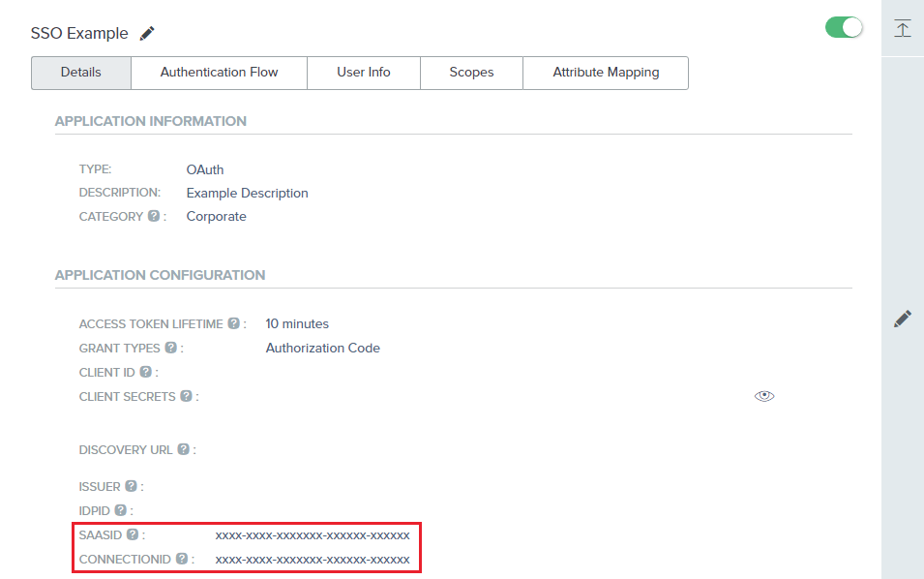This screenshot has height=579, width=924.
Task: Select the edit pencil in the right sidebar
Action: coord(902,318)
